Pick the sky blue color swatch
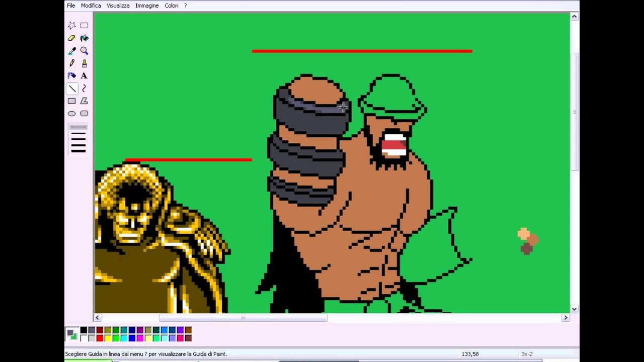Screen dimensions: 644x362 click(x=164, y=330)
